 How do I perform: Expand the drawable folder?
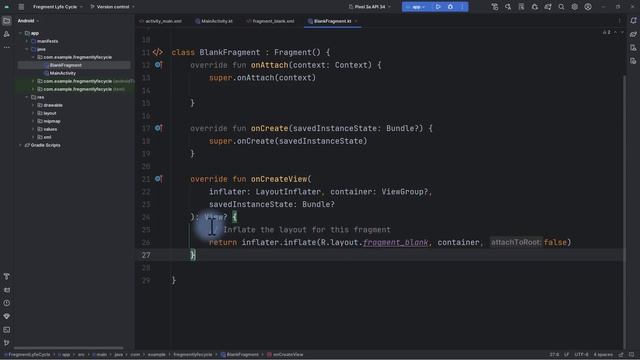click(x=33, y=105)
